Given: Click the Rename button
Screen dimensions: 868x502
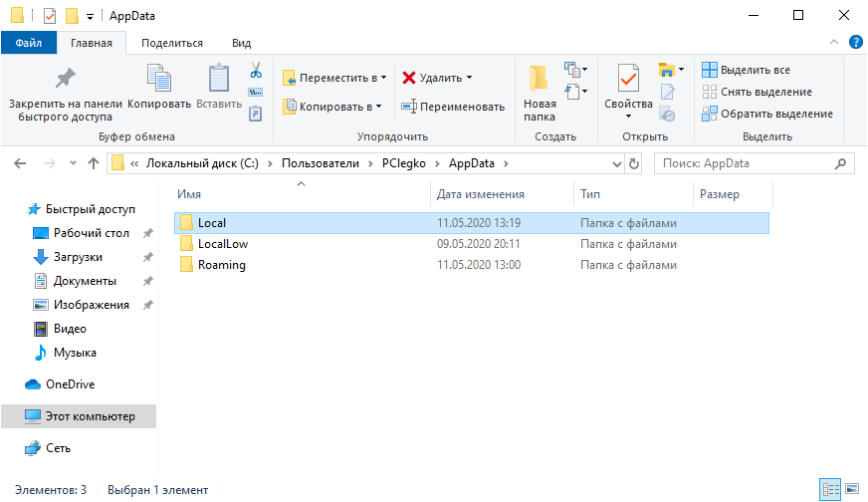Looking at the screenshot, I should pyautogui.click(x=453, y=107).
